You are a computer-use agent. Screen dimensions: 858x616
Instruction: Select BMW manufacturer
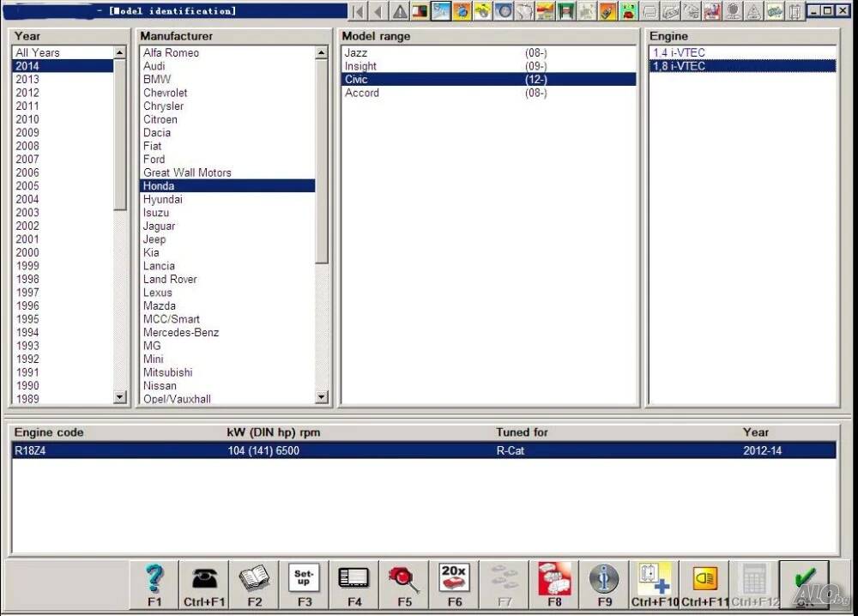pyautogui.click(x=227, y=79)
